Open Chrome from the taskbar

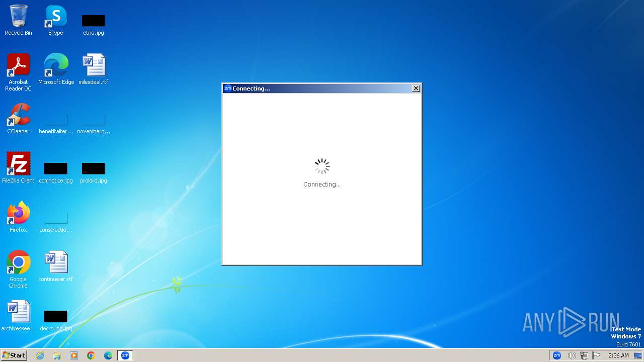[91, 355]
